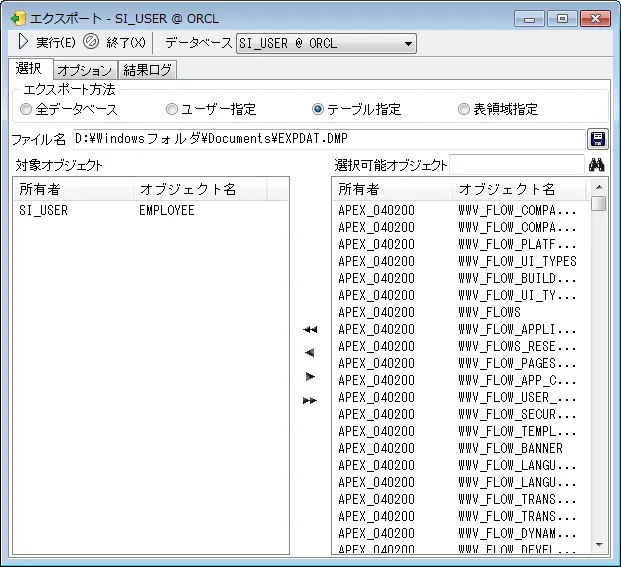621x567 pixels.
Task: Click 所有者 header in 対象オブジェクト list
Action: pos(73,189)
